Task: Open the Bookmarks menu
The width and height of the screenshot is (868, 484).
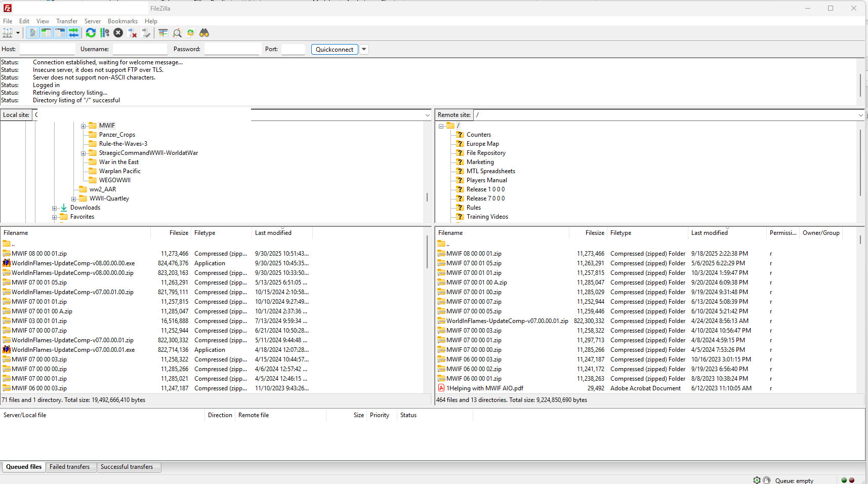Action: (x=122, y=21)
